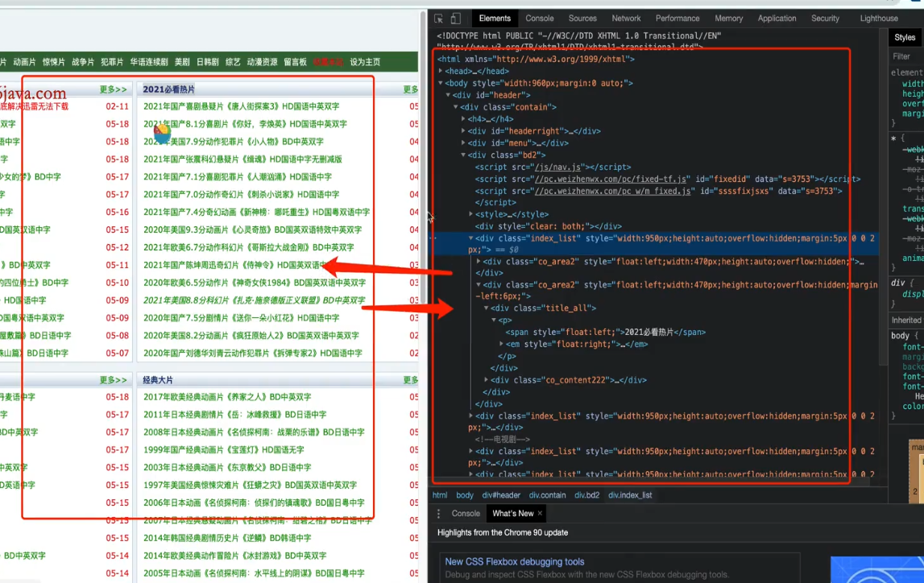Open the Security tab
Viewport: 924px width, 583px height.
click(x=825, y=19)
